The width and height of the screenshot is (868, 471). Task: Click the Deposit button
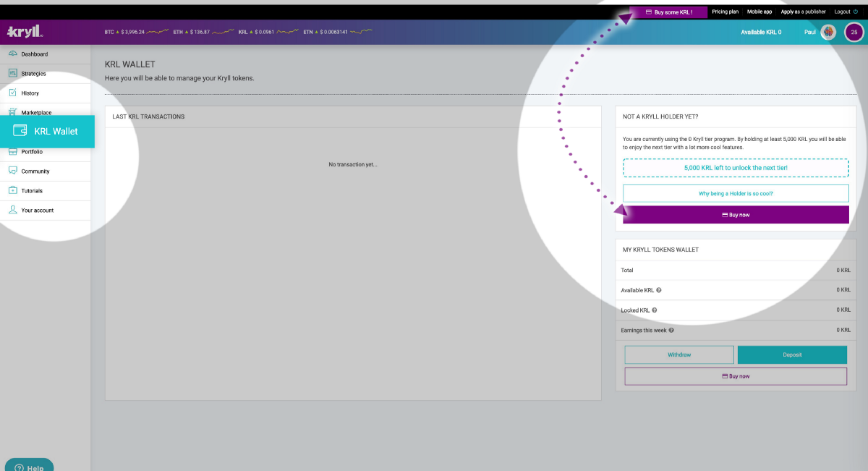click(x=792, y=355)
